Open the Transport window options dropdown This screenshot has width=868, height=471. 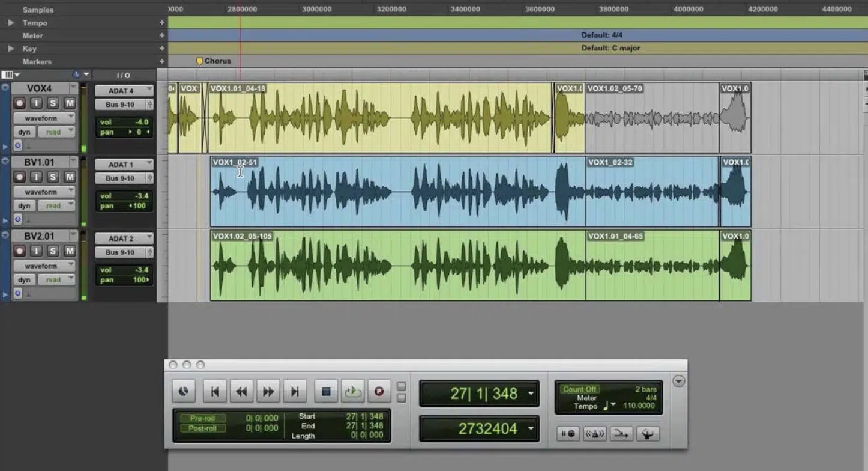pyautogui.click(x=679, y=381)
